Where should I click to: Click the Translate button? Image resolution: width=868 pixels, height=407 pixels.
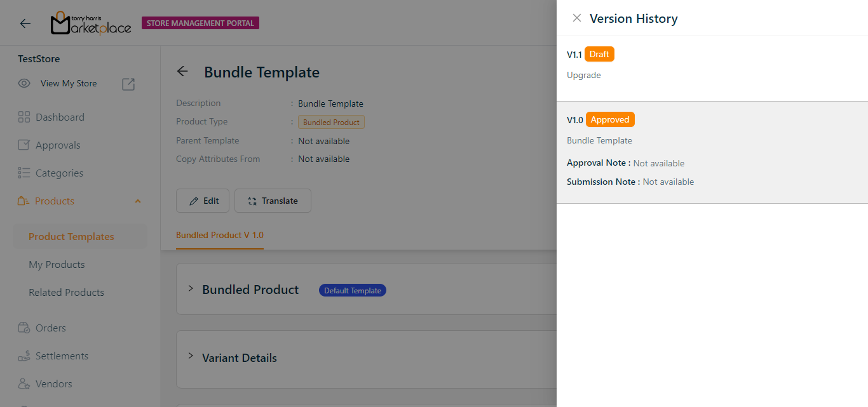pyautogui.click(x=273, y=201)
